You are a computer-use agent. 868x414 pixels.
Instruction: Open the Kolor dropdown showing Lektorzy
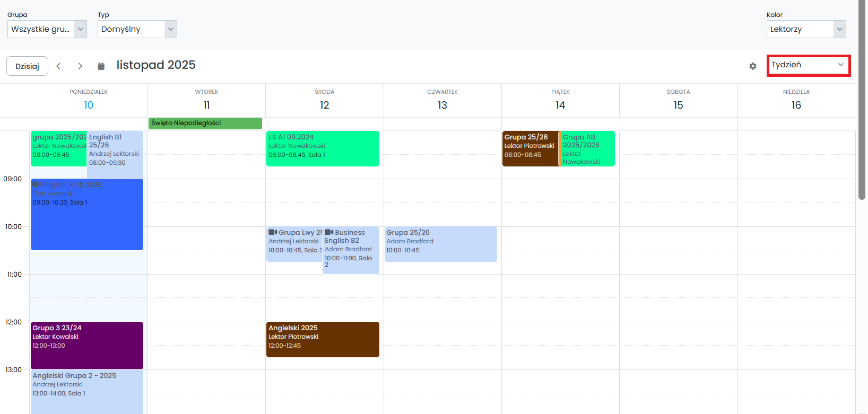coord(805,29)
